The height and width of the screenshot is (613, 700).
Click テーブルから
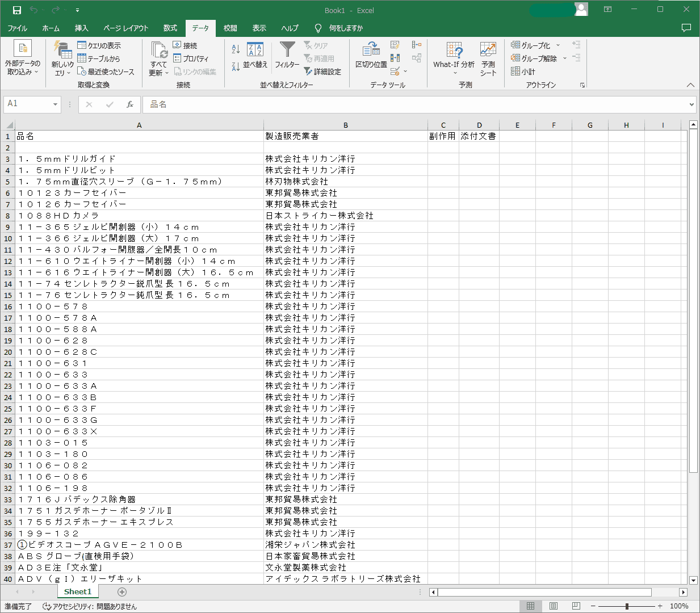pyautogui.click(x=99, y=58)
